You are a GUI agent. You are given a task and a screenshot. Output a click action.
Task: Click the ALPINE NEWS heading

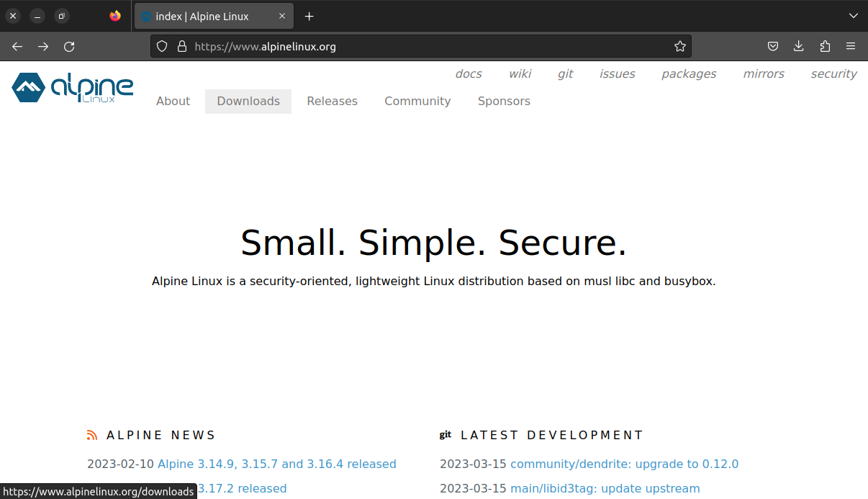point(161,435)
